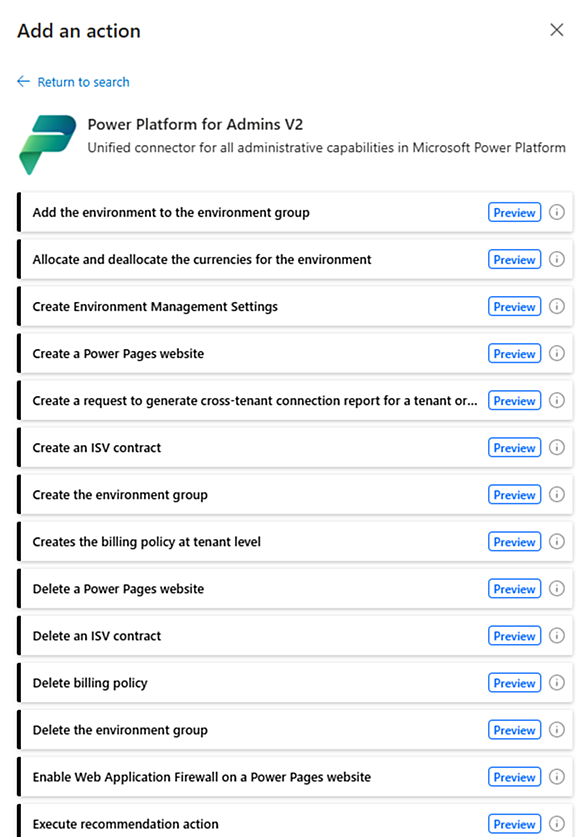
Task: Select Add the environment to the environment group
Action: 295,212
